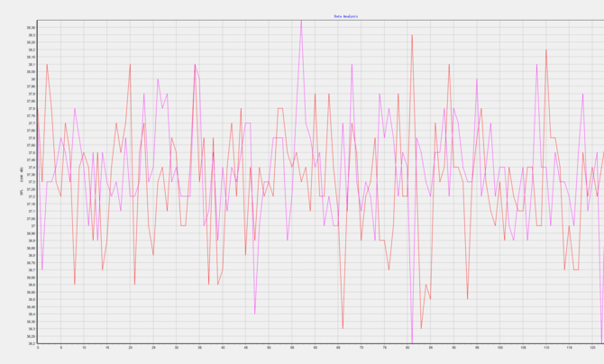Click the x-axis tick label 100
The height and width of the screenshot is (364, 604).
coord(499,349)
